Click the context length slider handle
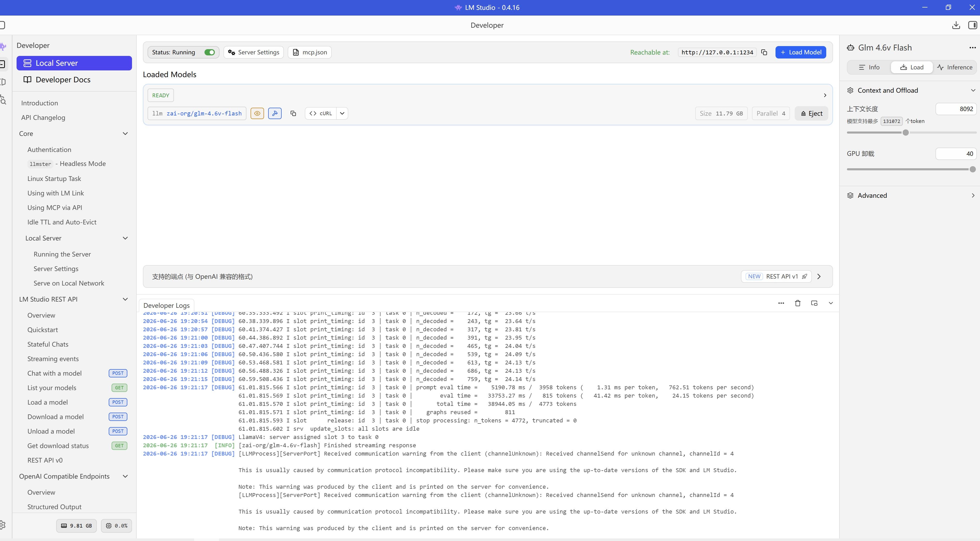 (905, 132)
